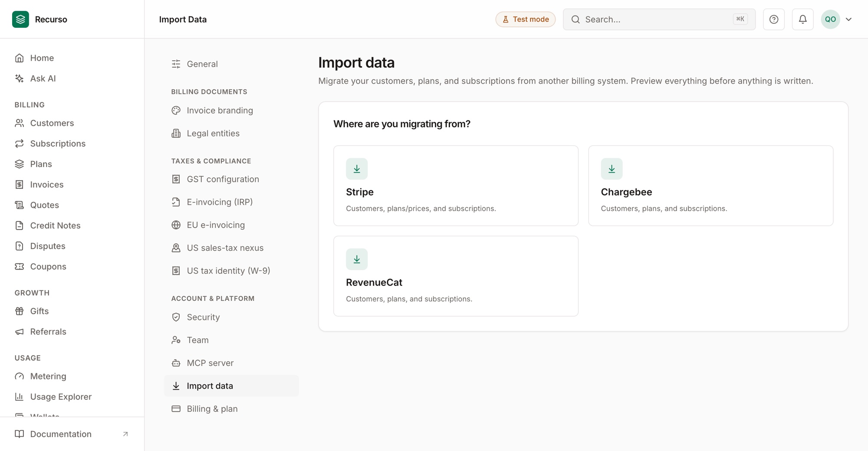Open US tax identity (W-9) settings
868x451 pixels.
231,270
